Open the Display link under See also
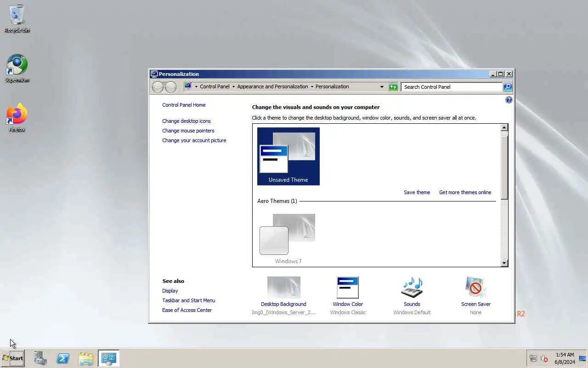Image resolution: width=588 pixels, height=368 pixels. (x=170, y=291)
